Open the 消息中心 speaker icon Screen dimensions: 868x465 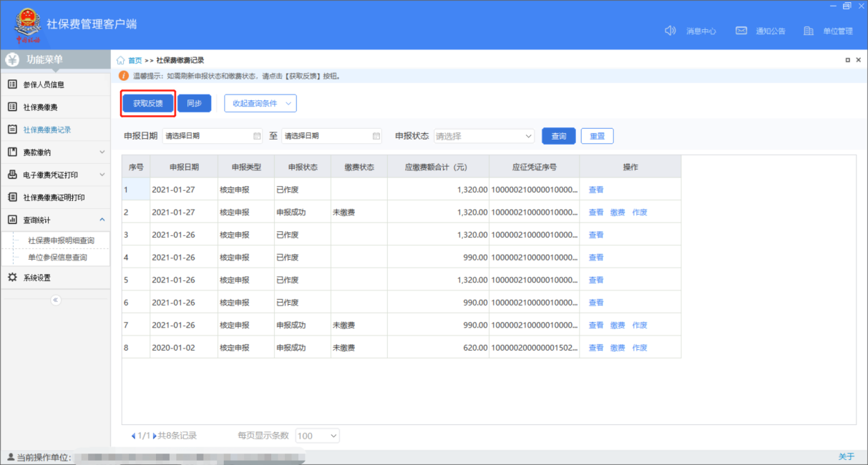pos(670,31)
